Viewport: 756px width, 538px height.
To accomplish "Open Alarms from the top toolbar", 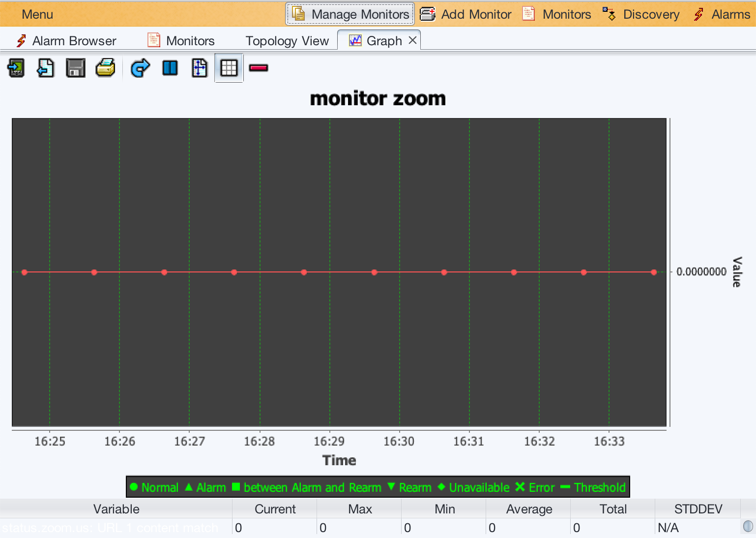I will [x=722, y=14].
